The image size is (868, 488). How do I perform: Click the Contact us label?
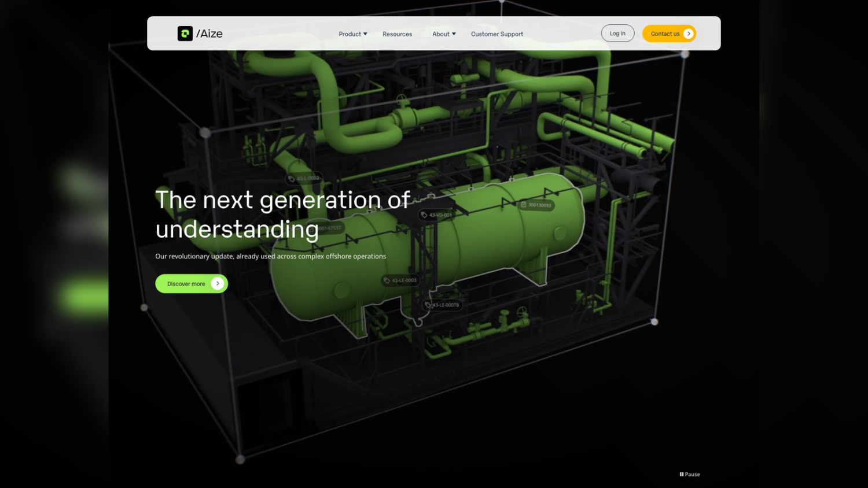(665, 34)
